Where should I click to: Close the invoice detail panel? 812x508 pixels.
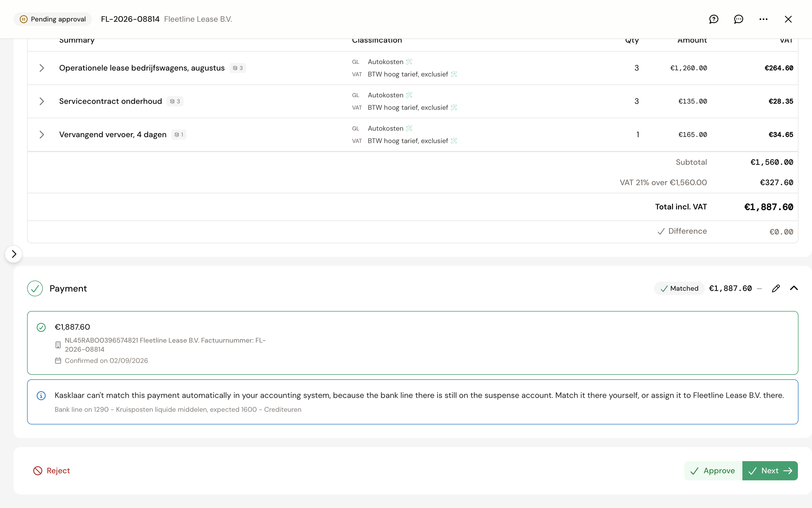[x=788, y=19]
